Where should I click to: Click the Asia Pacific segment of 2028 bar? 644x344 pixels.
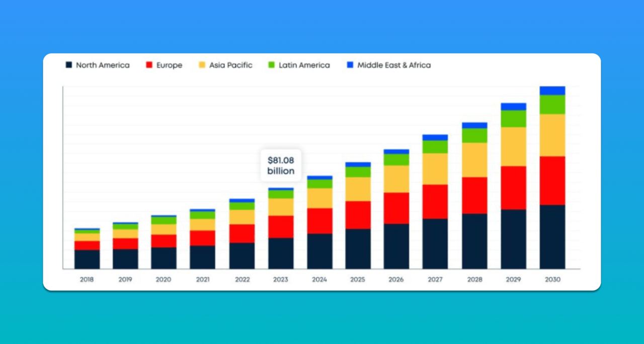[x=474, y=160]
